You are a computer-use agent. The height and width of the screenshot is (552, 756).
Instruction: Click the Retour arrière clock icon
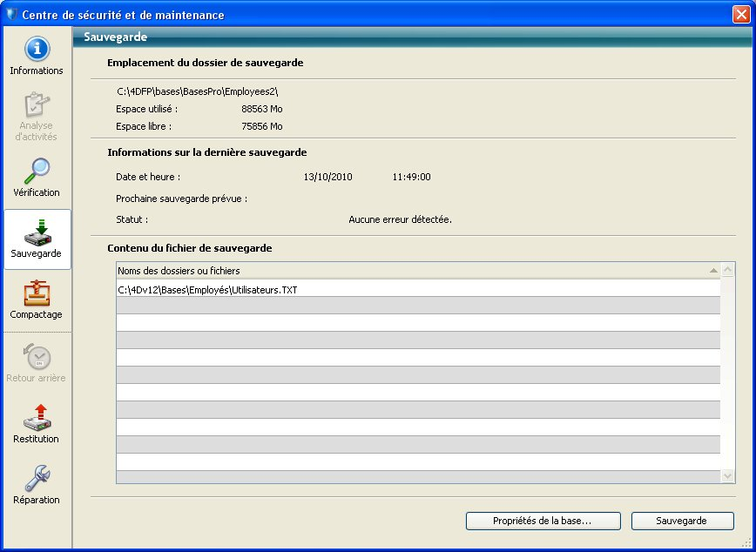click(37, 357)
